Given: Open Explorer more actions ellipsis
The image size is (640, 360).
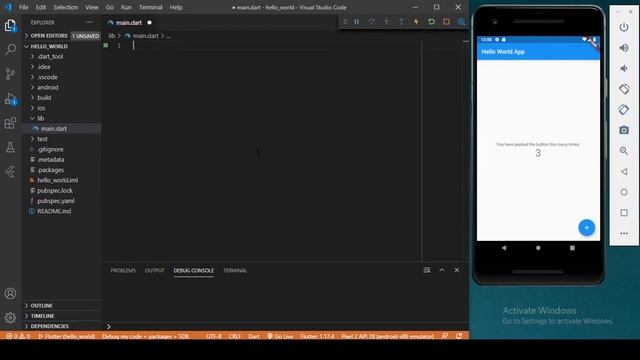Looking at the screenshot, I should pos(89,22).
